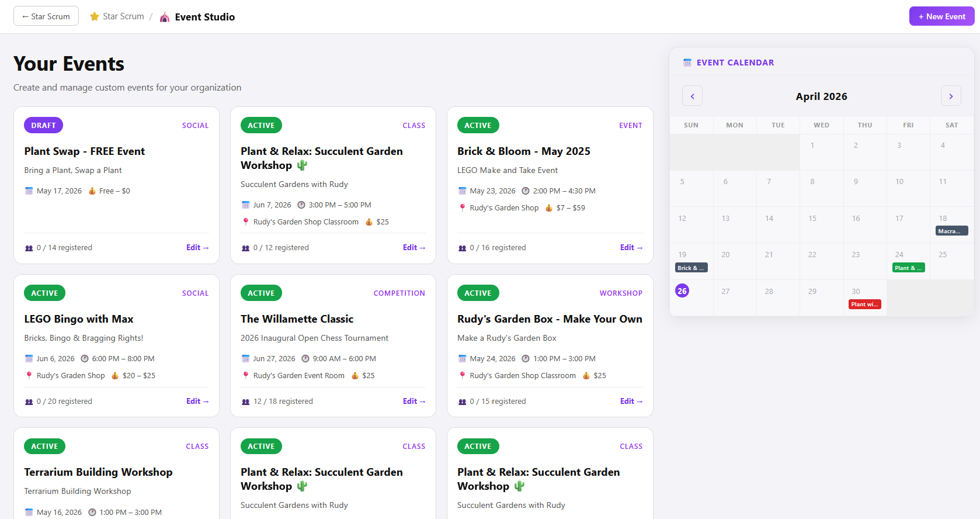Click the clock icon next to 6:00 PM – 8:00 PM
This screenshot has height=519, width=980.
(x=85, y=358)
